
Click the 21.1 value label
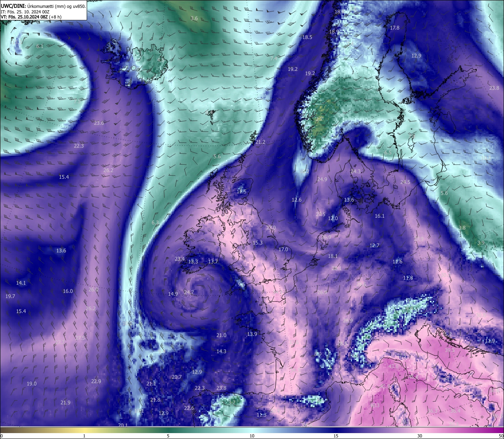tap(151, 384)
